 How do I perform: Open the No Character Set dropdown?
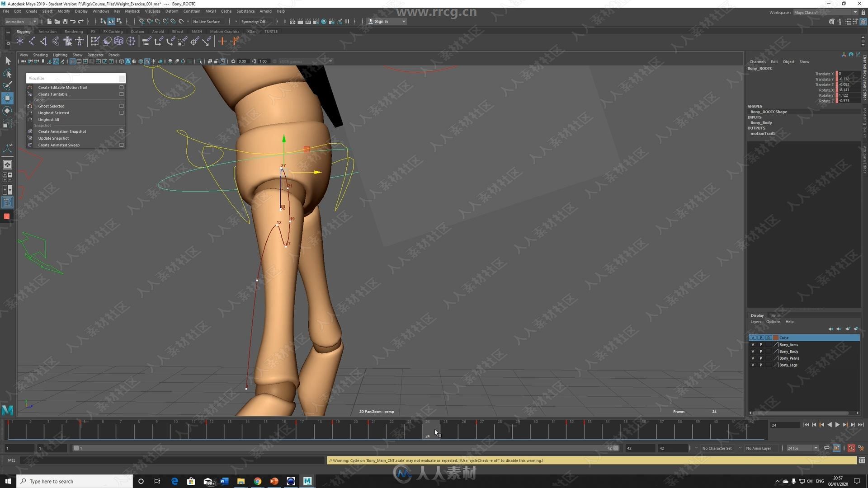[x=717, y=448]
